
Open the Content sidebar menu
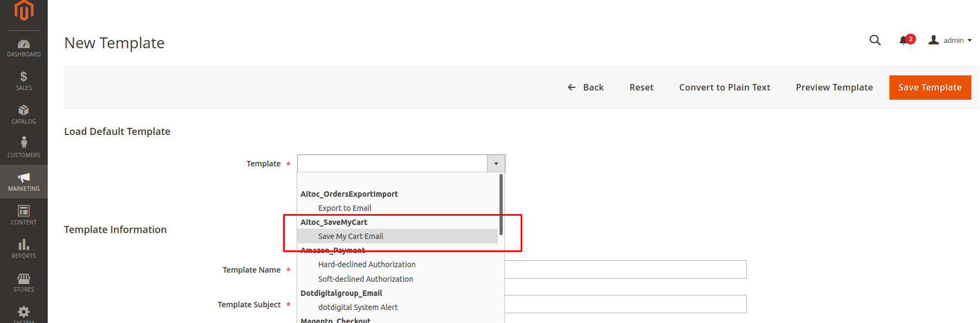tap(24, 216)
